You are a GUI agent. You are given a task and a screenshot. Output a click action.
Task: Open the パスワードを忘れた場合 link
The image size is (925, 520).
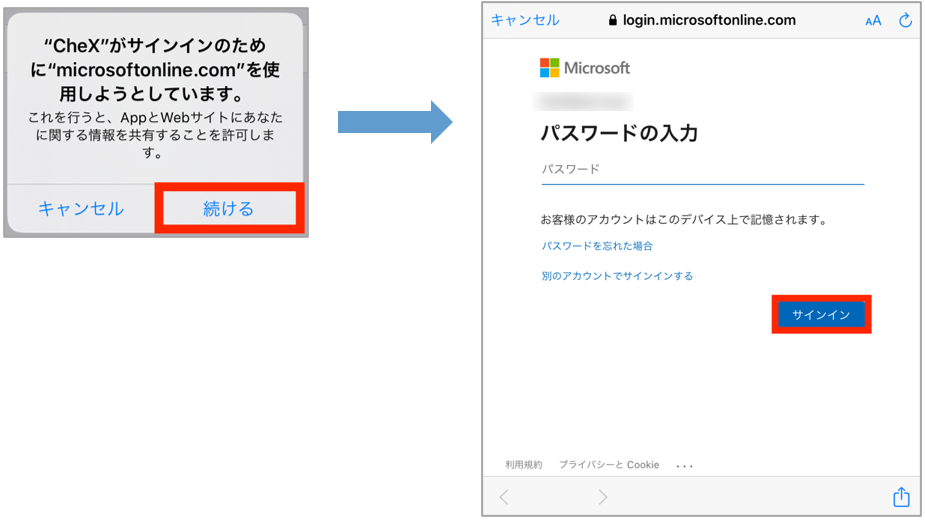(x=597, y=245)
